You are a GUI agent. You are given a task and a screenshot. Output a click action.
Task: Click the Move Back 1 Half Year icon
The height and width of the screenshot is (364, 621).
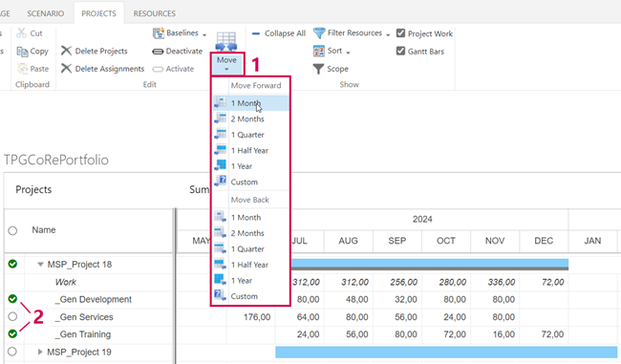pos(220,265)
